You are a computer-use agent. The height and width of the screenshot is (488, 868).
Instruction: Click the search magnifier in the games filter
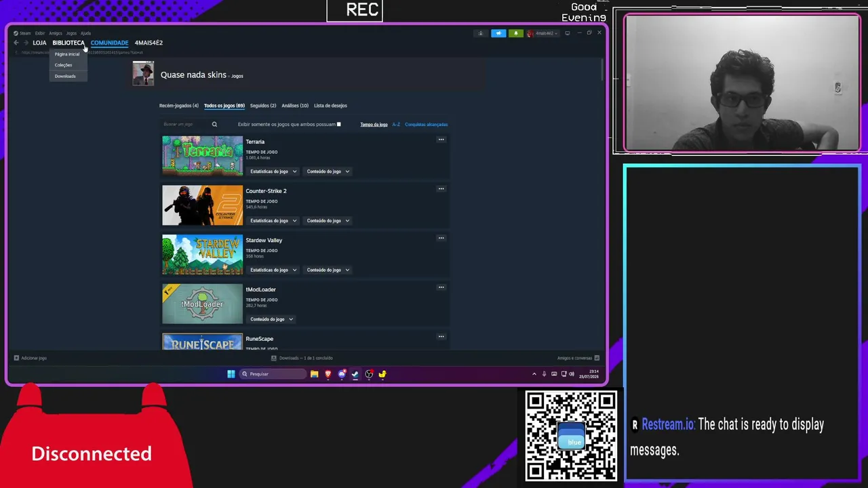(214, 124)
